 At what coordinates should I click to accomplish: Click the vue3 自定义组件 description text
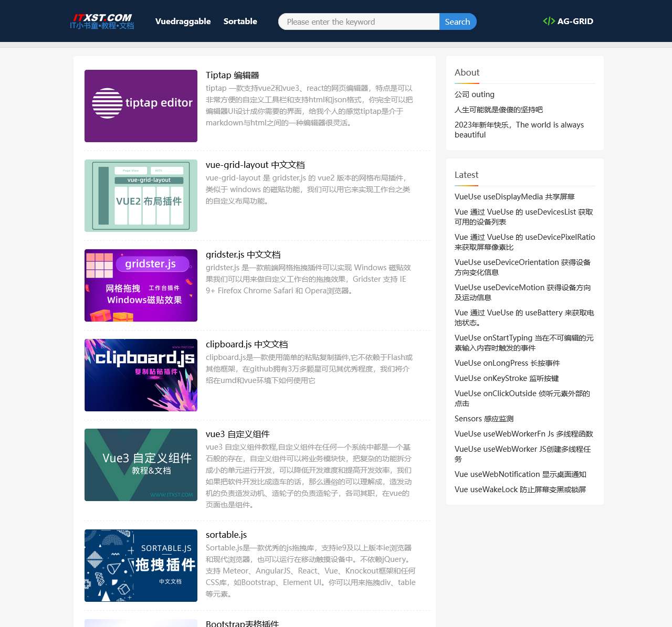(309, 476)
